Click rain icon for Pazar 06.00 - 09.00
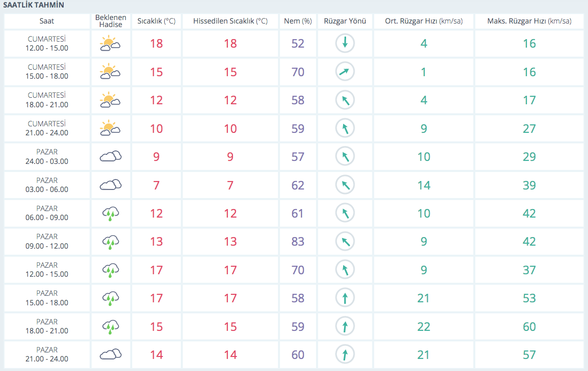This screenshot has width=588, height=371. [110, 214]
